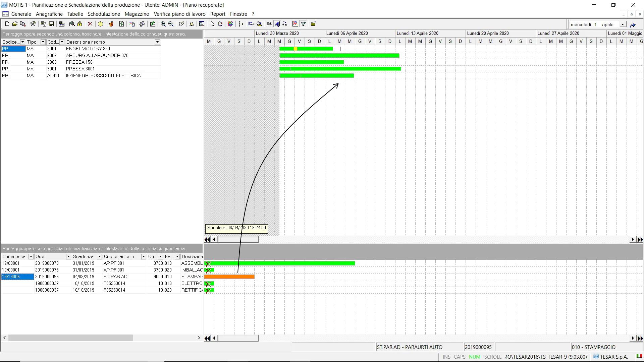This screenshot has height=362, width=644.
Task: Click the new document toolbar icon
Action: (7, 24)
